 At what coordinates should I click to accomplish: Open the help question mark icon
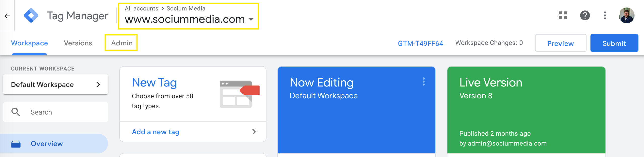click(585, 15)
